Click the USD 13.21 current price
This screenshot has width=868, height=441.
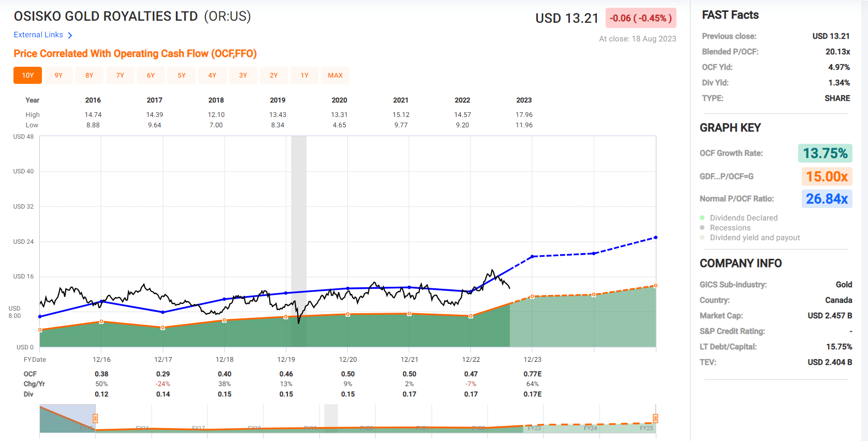click(x=567, y=18)
